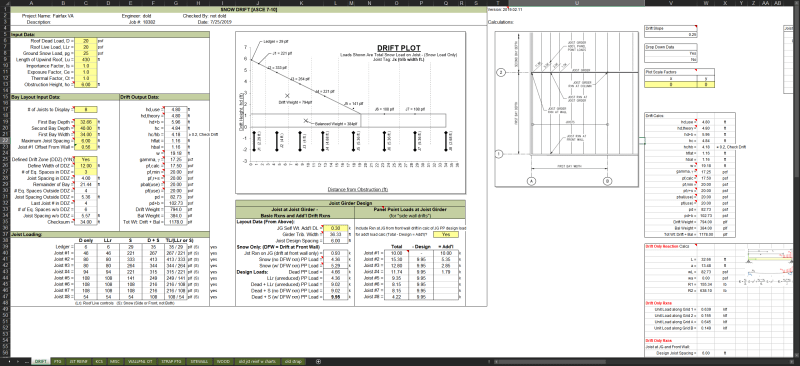Select column U header

[577, 3]
